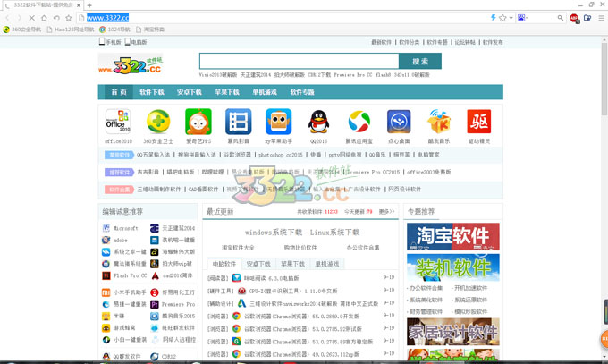Open the 360安全卫士 app icon
Viewport: 608px width, 364px height.
point(158,122)
